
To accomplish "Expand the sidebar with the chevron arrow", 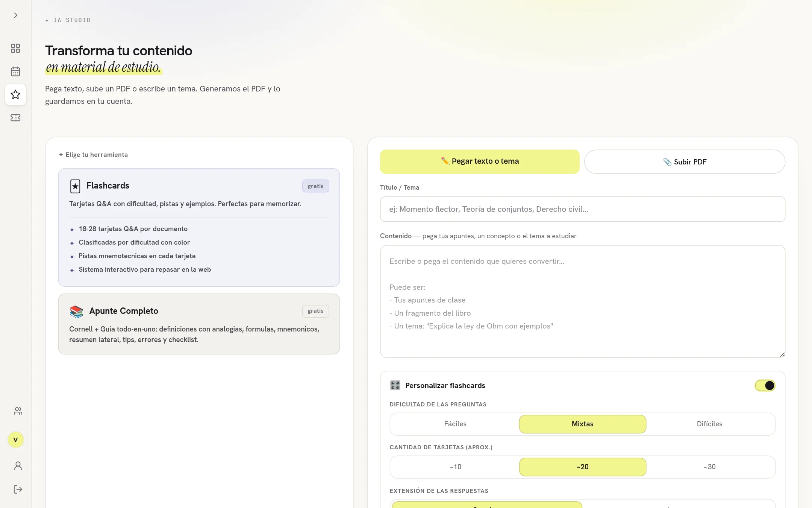I will point(15,15).
